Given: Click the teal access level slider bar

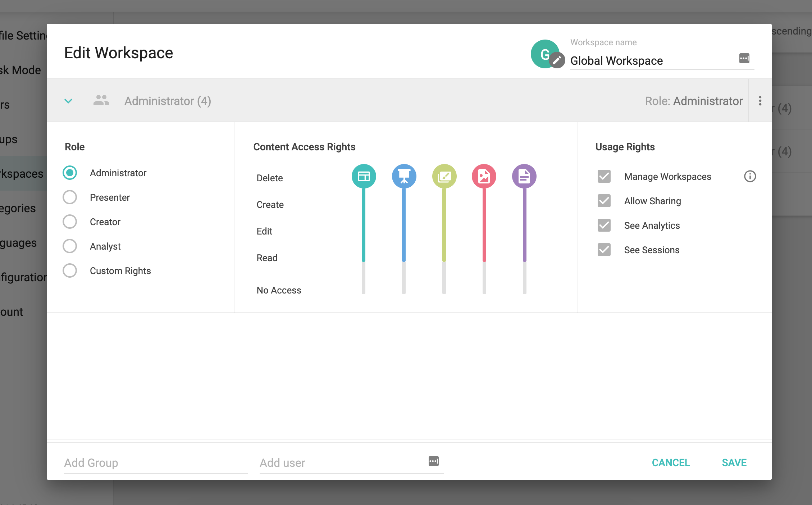Looking at the screenshot, I should click(364, 241).
